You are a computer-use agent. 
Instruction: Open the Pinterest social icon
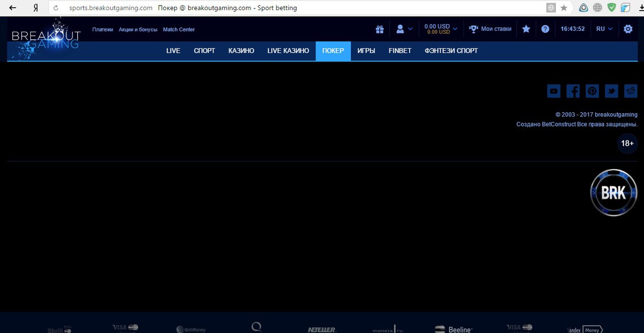pyautogui.click(x=592, y=91)
